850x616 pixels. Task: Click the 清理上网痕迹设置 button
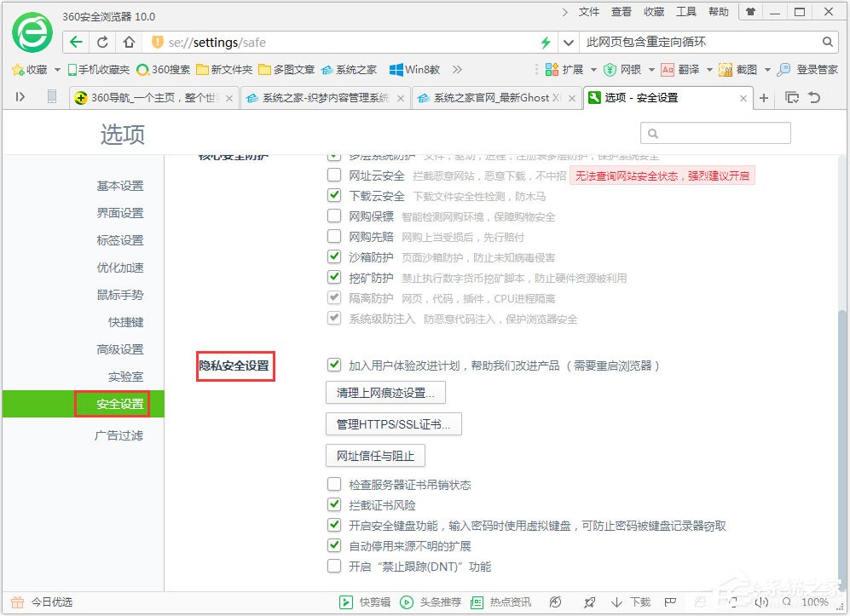(385, 391)
